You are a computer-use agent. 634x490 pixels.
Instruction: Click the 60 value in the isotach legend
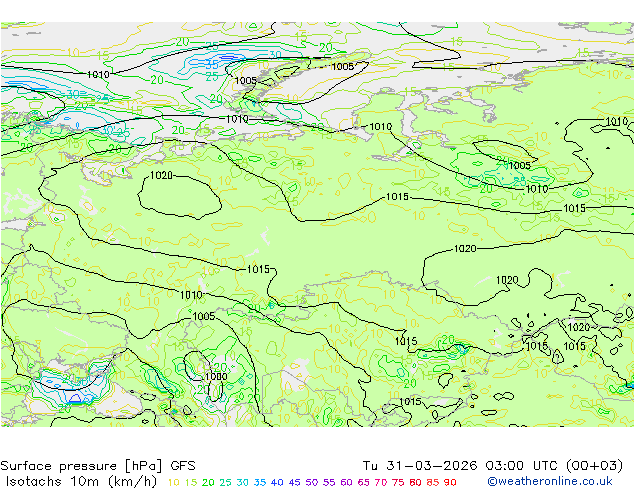(346, 482)
